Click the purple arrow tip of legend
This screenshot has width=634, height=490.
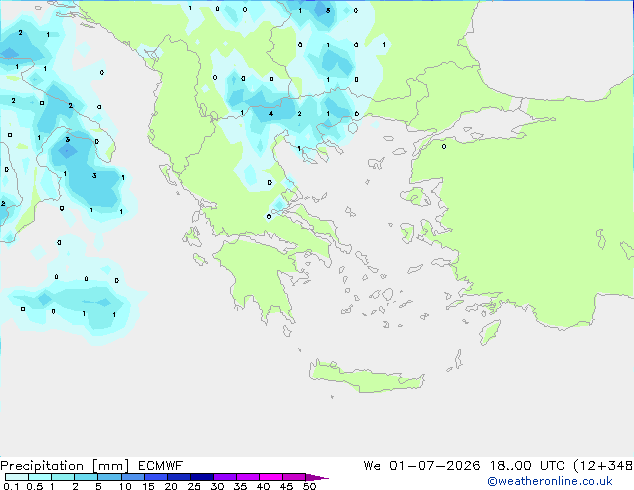[317, 477]
